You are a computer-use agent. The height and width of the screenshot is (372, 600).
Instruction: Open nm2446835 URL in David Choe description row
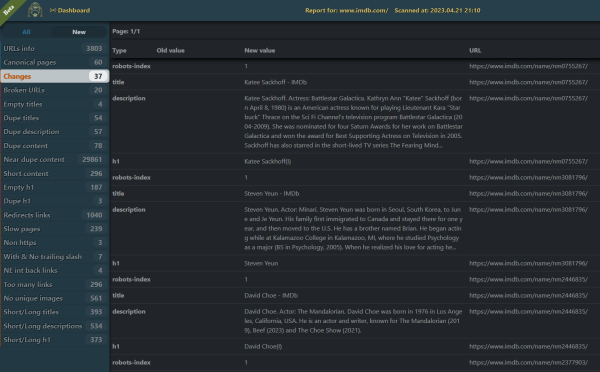click(528, 312)
